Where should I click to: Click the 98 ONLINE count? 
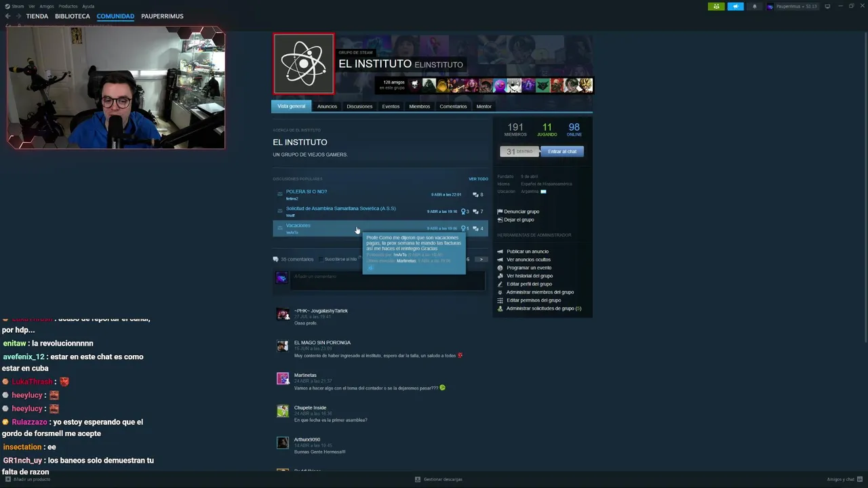(574, 129)
